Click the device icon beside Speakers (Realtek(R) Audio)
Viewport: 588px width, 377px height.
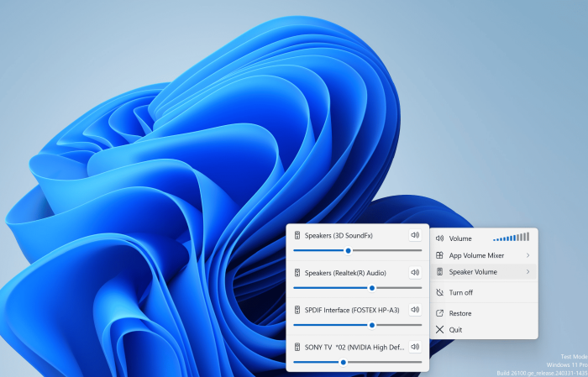pyautogui.click(x=297, y=273)
